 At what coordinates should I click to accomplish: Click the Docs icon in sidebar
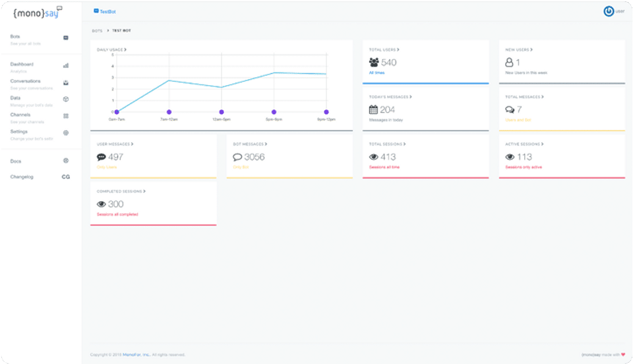pos(66,161)
